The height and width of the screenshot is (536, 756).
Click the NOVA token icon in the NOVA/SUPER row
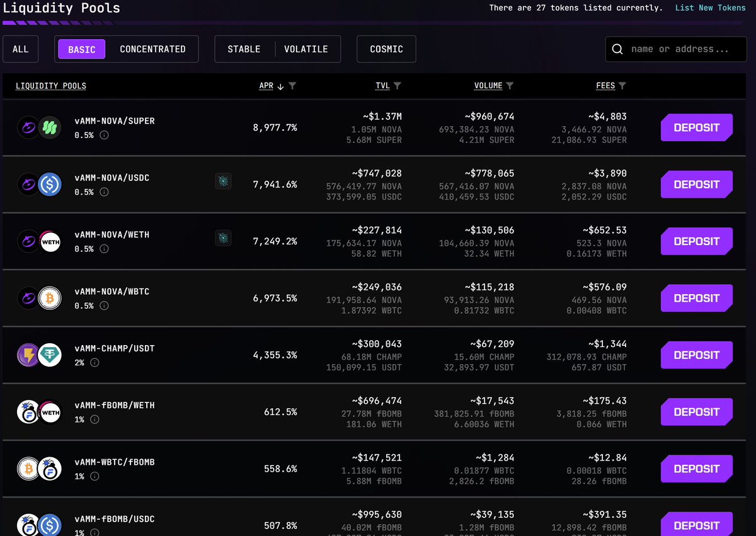click(28, 128)
